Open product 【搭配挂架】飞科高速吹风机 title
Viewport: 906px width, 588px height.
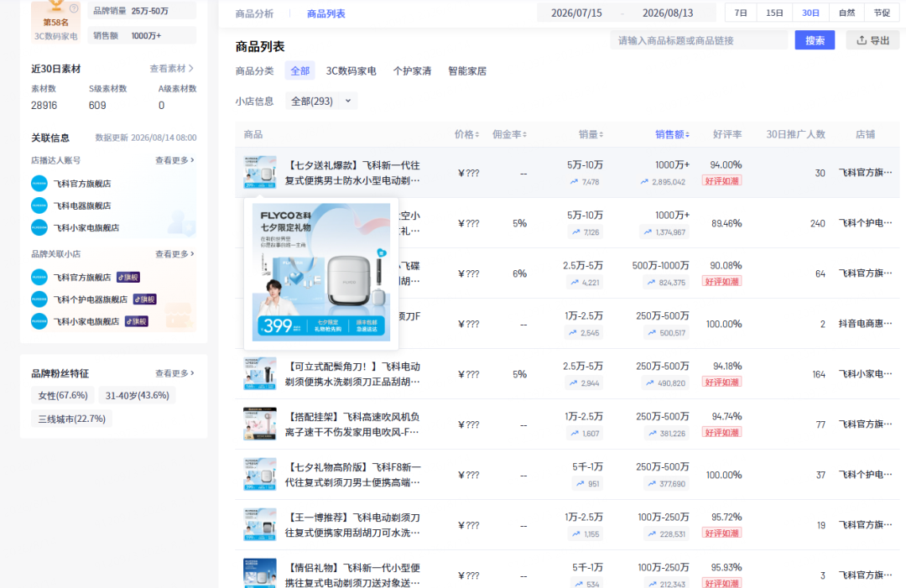point(351,424)
